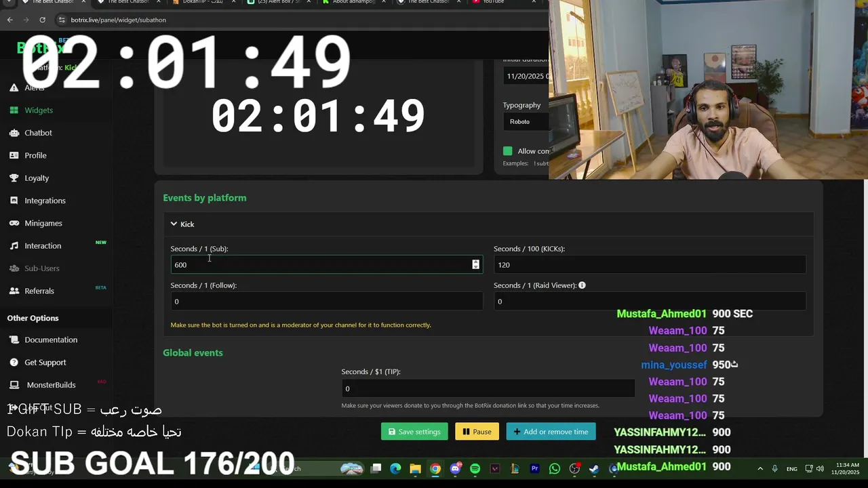Image resolution: width=868 pixels, height=488 pixels.
Task: Click the Raid Viewer seconds field
Action: [650, 302]
